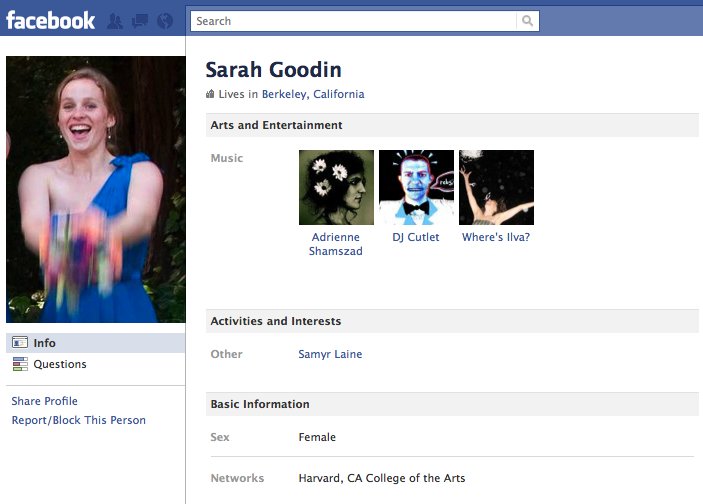This screenshot has width=703, height=504.
Task: Open the Samyr Laine link
Action: (x=330, y=354)
